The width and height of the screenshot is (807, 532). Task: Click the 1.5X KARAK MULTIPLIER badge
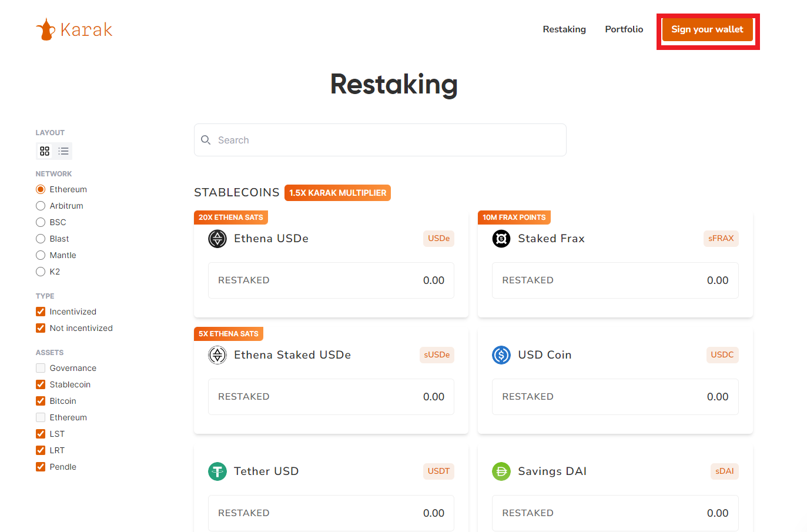tap(337, 193)
